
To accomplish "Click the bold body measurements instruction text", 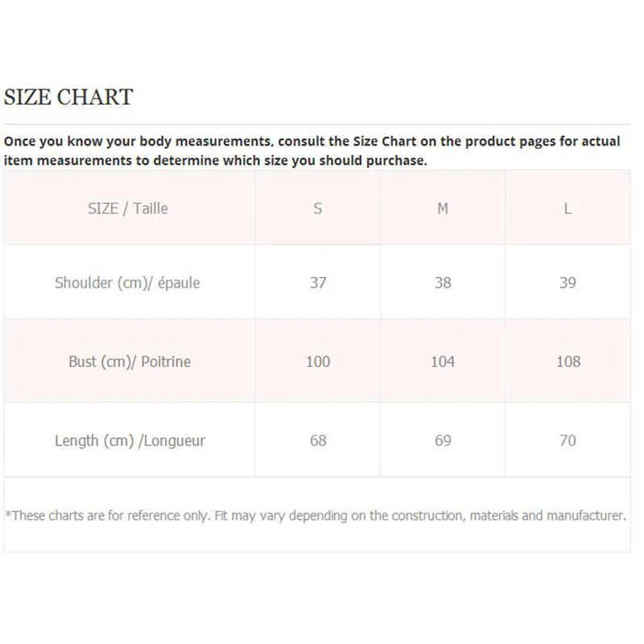I will coord(312,151).
